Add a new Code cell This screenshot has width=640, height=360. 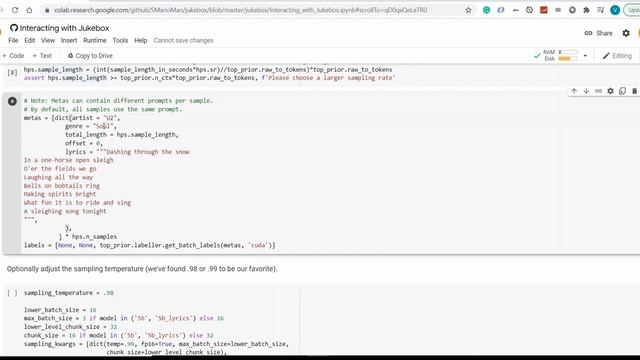tap(13, 56)
